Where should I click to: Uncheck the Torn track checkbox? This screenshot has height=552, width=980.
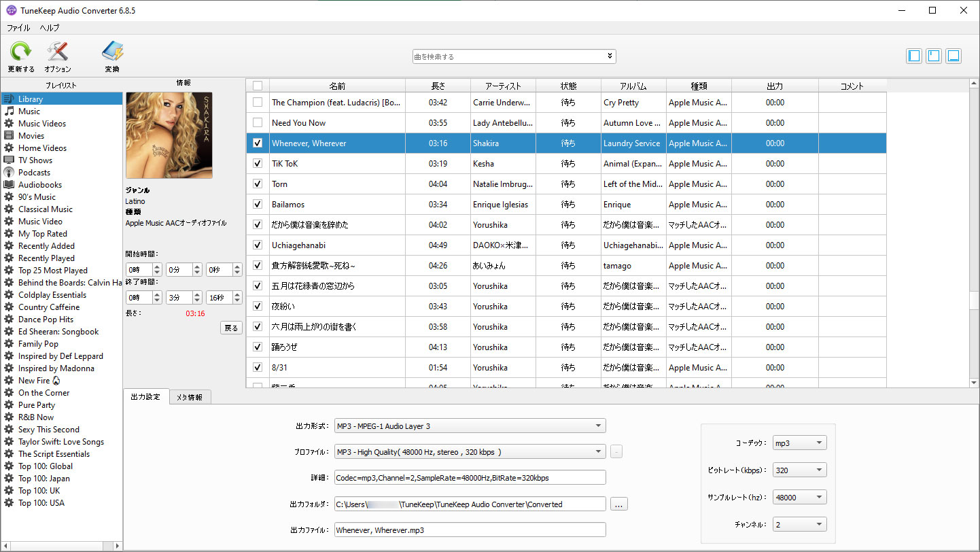pyautogui.click(x=257, y=184)
